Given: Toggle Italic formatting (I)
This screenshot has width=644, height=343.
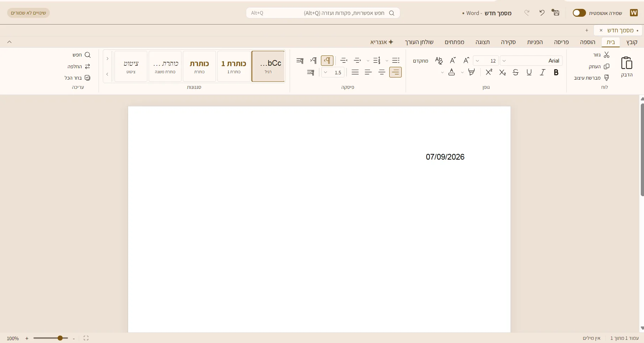Looking at the screenshot, I should point(543,73).
